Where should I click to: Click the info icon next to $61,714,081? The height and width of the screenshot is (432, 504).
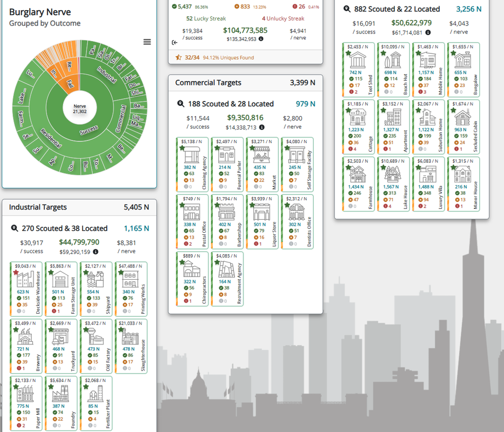click(x=428, y=32)
